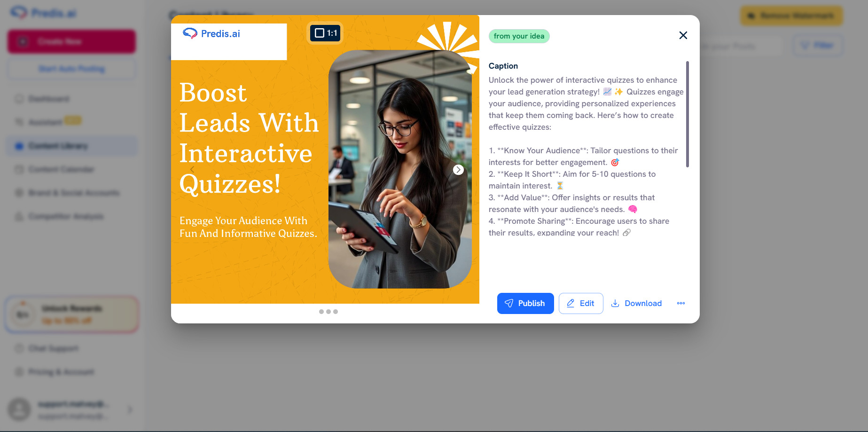The height and width of the screenshot is (432, 868).
Task: Select the Edit pencil icon
Action: (571, 303)
